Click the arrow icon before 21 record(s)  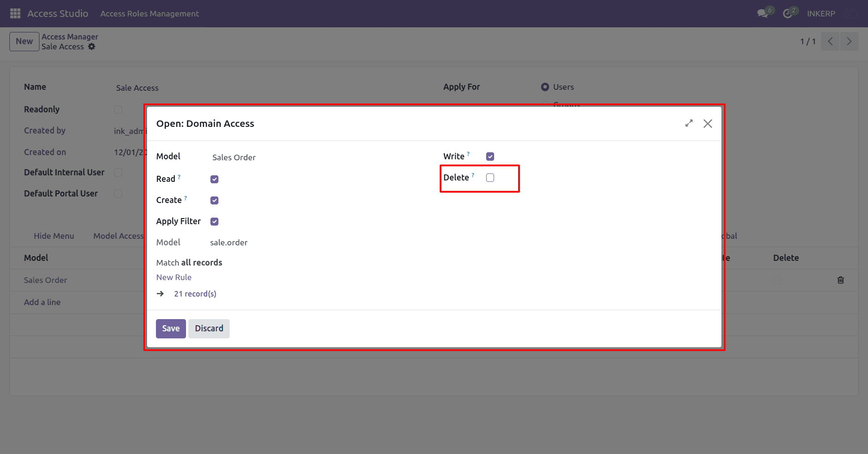[x=160, y=294]
